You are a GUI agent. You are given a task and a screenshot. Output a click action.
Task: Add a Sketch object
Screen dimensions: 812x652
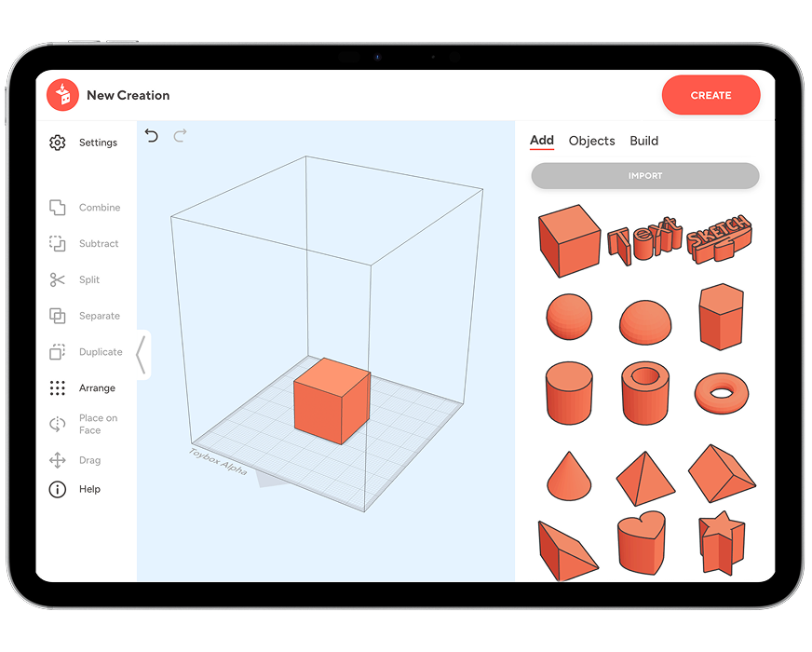pos(719,238)
